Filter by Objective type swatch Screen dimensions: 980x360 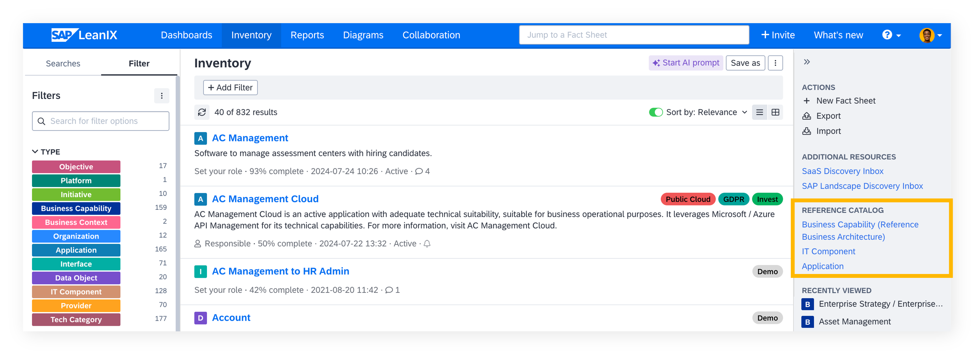[x=76, y=167]
